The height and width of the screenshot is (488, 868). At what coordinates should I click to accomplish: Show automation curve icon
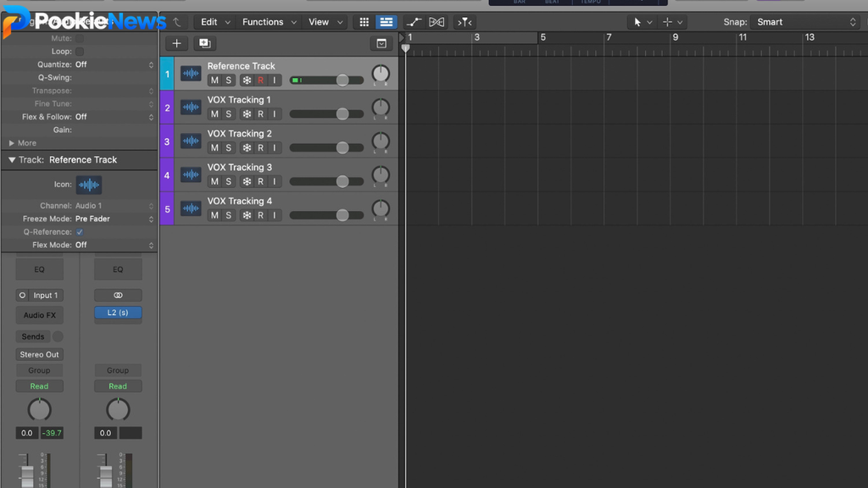point(414,22)
